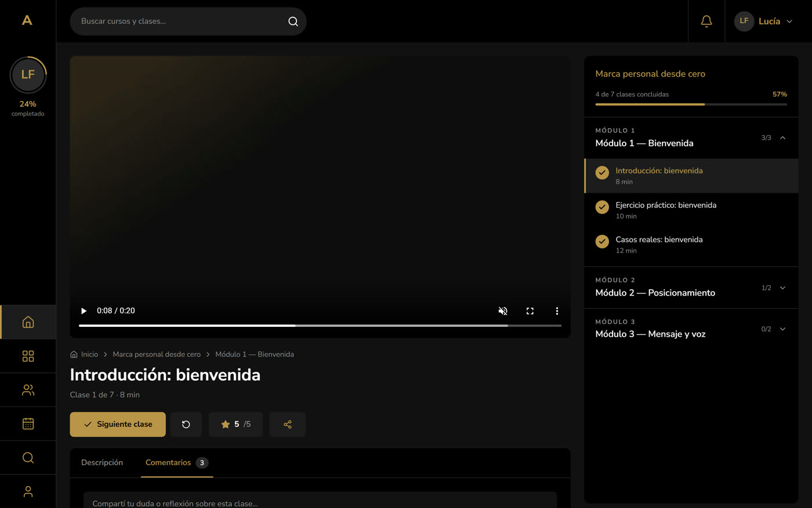Toggle completion check for Ejercicio práctico: bienvenida
The height and width of the screenshot is (508, 812).
click(602, 207)
